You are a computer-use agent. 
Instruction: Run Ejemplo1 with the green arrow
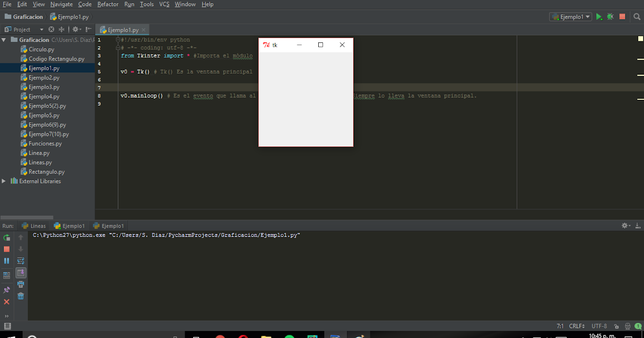coord(598,17)
